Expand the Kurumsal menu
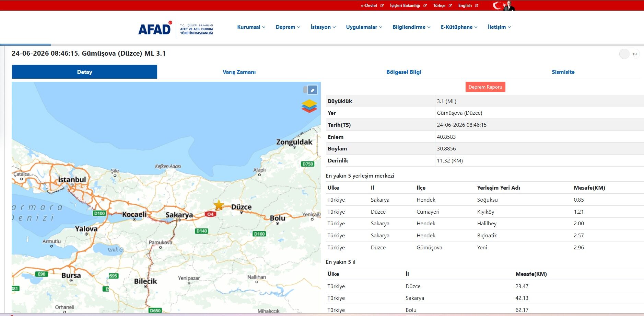This screenshot has height=316, width=644. point(251,27)
